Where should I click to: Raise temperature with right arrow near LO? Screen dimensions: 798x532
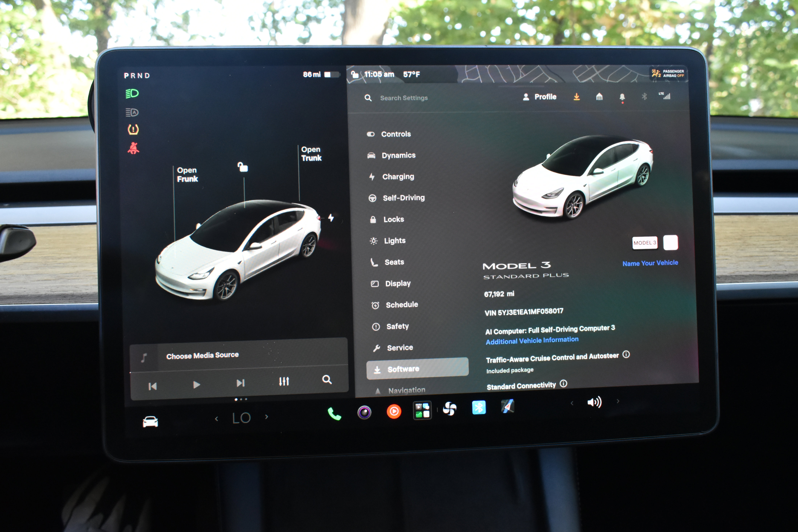(267, 417)
